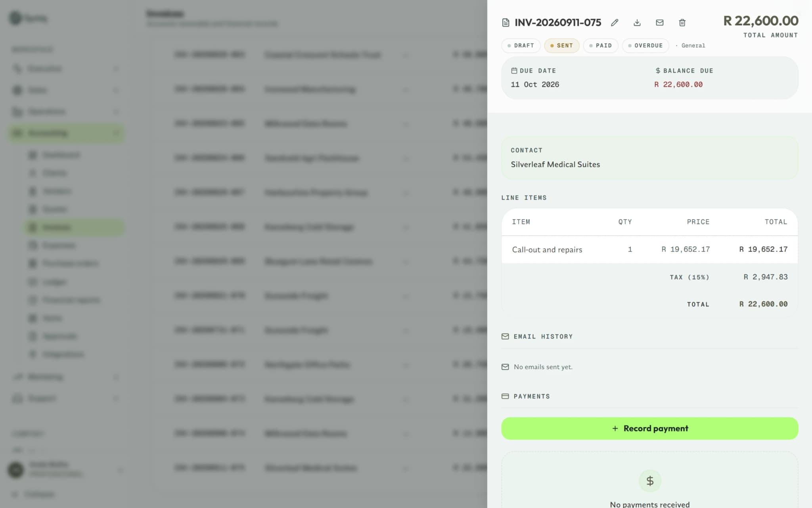Open contact Silverleaf Medical Suites
The image size is (812, 508).
pos(555,164)
